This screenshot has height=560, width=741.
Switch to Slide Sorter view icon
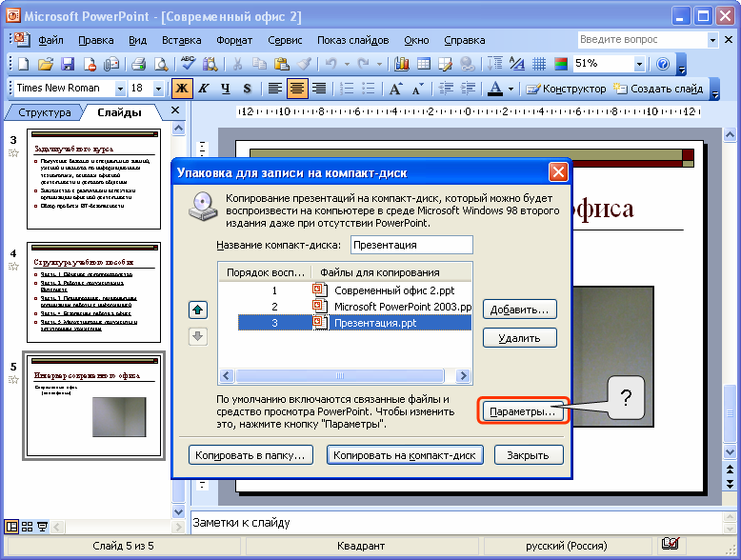coord(27,527)
